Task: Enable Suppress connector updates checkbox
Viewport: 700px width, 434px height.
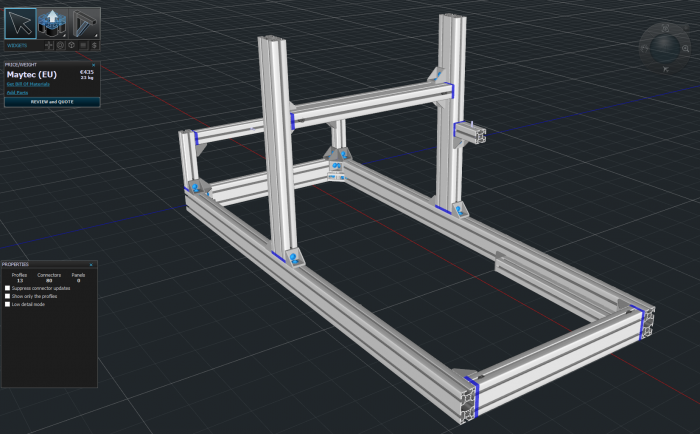Action: [x=8, y=288]
